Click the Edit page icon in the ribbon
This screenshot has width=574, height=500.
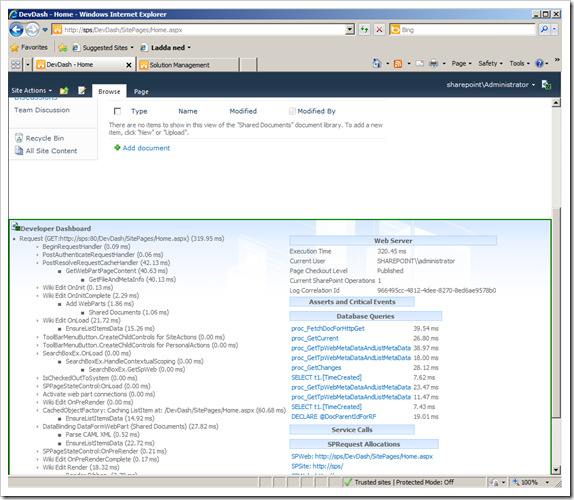[x=82, y=90]
